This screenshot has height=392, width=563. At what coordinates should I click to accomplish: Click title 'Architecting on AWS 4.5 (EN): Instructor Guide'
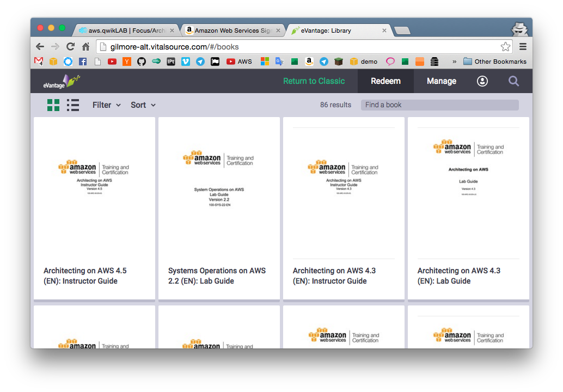[x=85, y=275]
